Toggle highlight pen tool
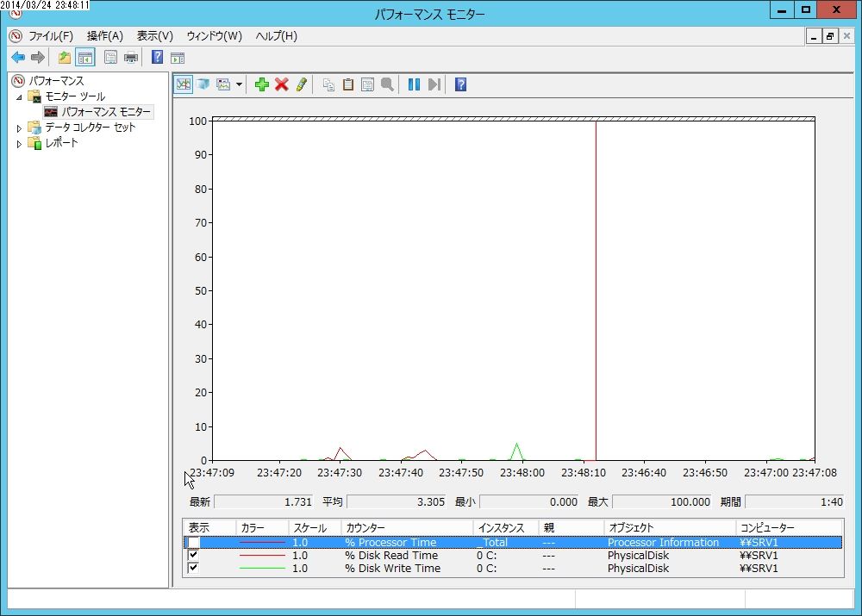The image size is (862, 616). pyautogui.click(x=301, y=84)
